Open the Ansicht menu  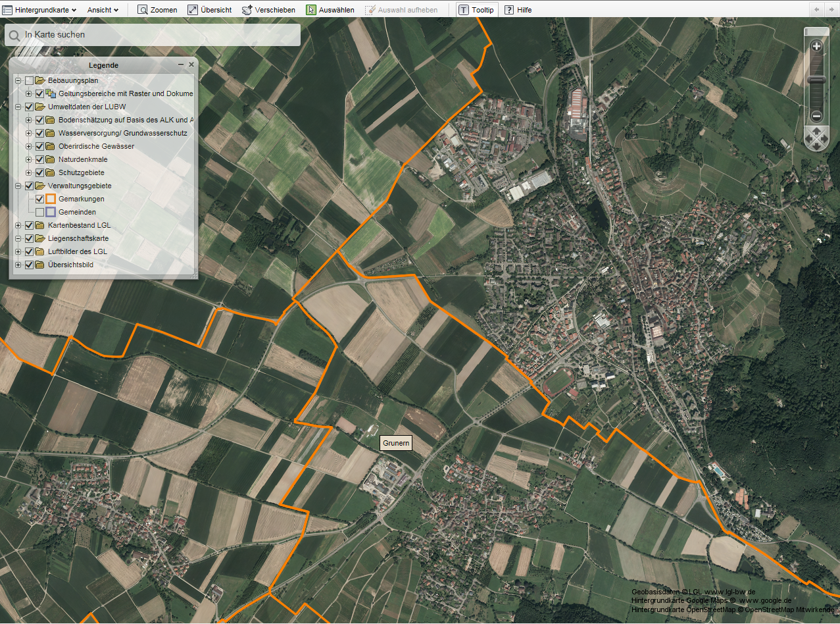click(103, 10)
